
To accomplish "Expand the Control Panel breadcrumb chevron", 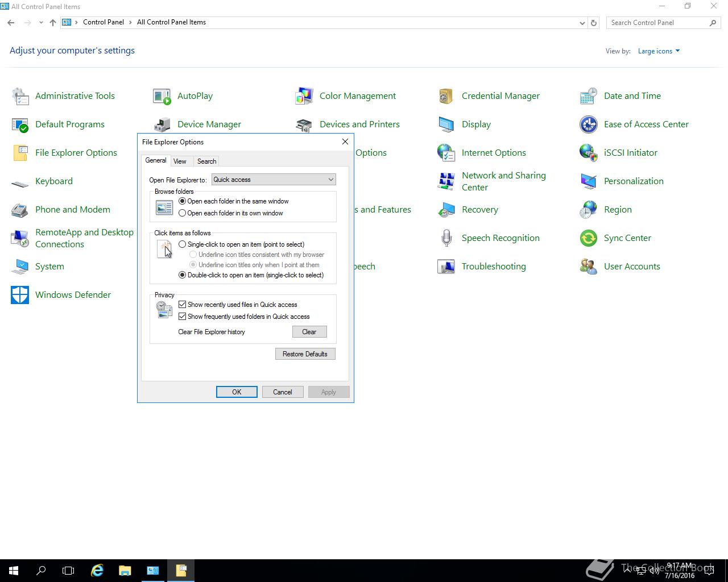I will point(131,22).
